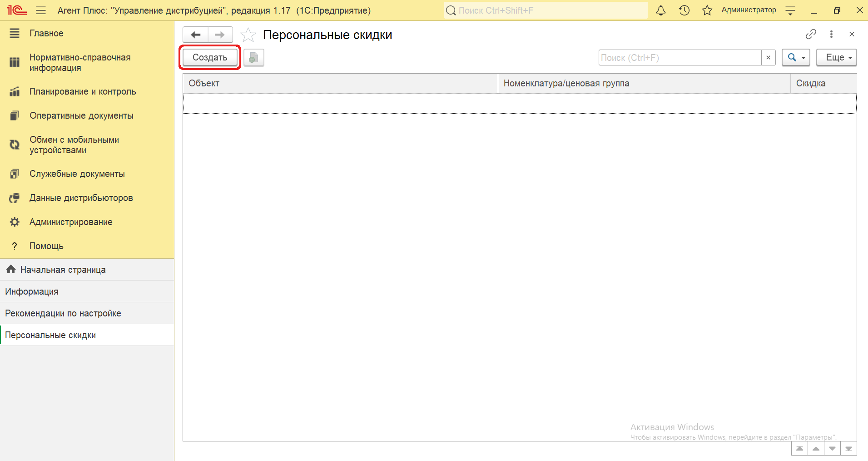Go to Начальная страница
Screen dimensions: 868x461
(63, 270)
